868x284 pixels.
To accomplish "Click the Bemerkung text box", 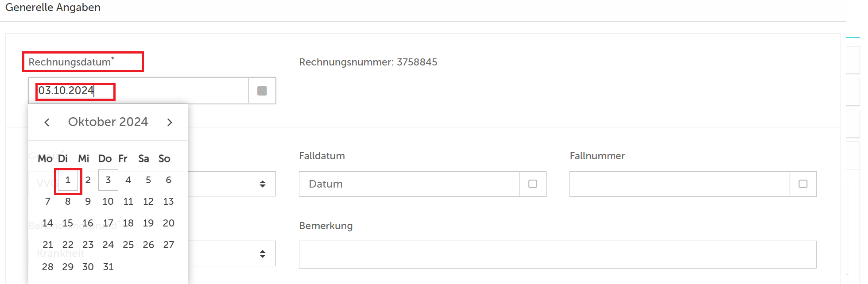I will (558, 254).
